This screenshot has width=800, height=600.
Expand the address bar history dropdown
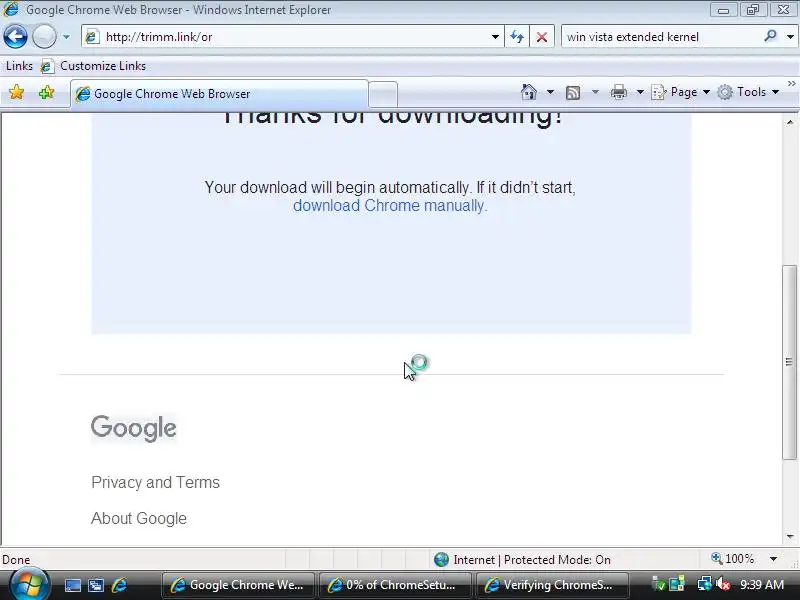click(495, 37)
